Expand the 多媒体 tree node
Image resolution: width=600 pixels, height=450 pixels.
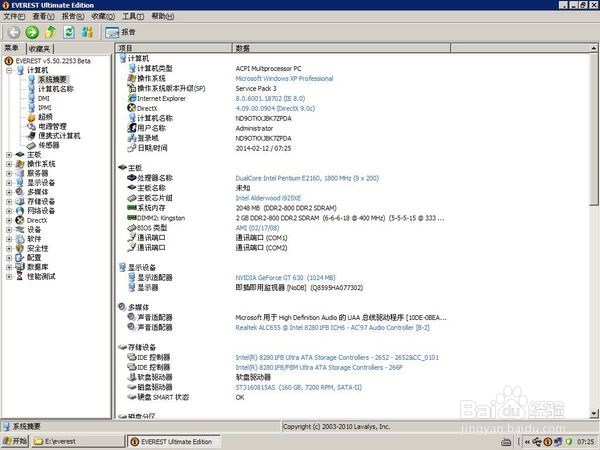(9, 192)
